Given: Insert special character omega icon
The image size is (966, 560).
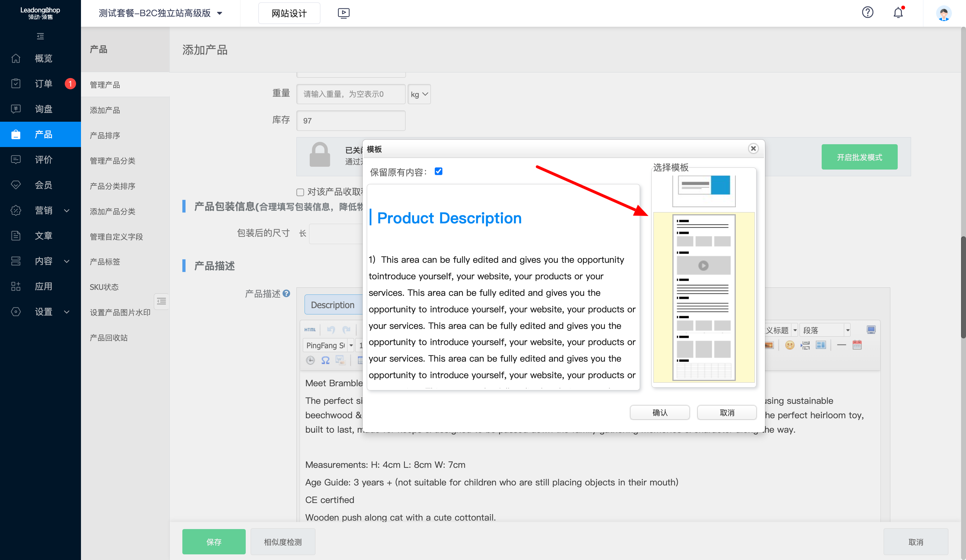Looking at the screenshot, I should [325, 360].
